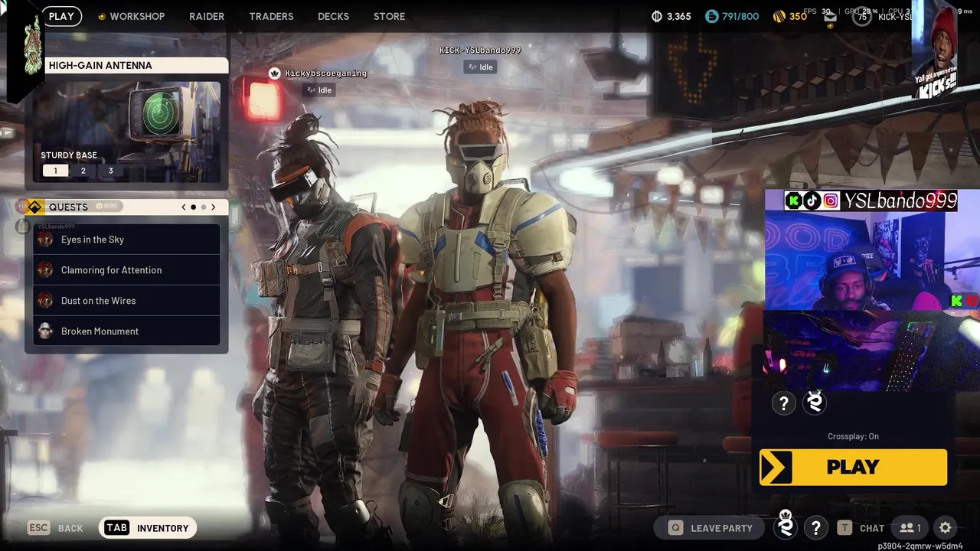Screen dimensions: 980x551
Task: Click the crowned emblem icon above Crossplay
Action: point(815,403)
